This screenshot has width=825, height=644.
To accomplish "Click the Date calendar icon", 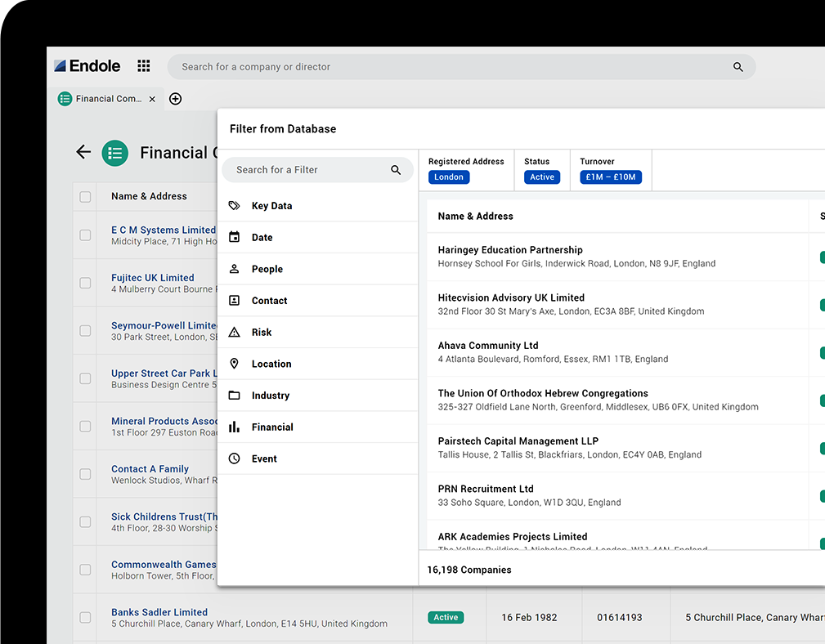I will coord(234,237).
